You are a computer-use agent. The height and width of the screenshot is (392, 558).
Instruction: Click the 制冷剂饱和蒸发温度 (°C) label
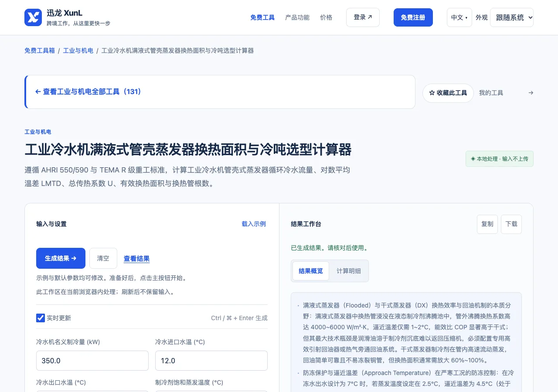click(189, 382)
